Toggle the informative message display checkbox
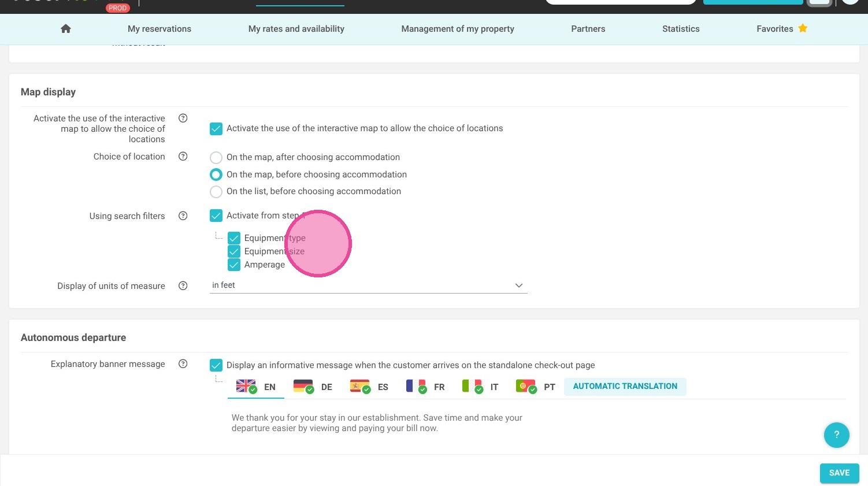868x486 pixels. [216, 365]
